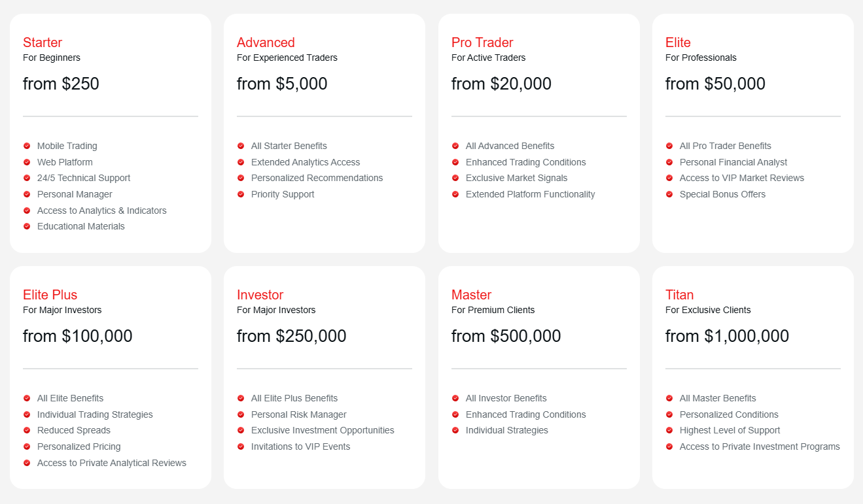863x504 pixels.
Task: Open the Elite Plus plan title
Action: pos(50,295)
